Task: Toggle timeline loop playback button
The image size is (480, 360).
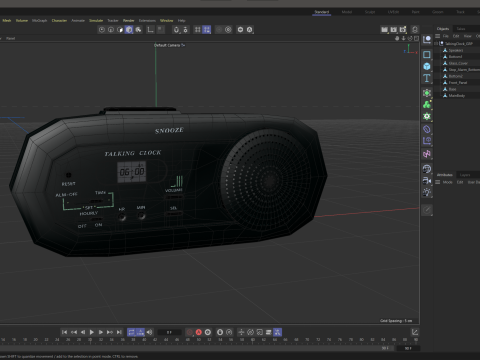Action: [x=131, y=332]
